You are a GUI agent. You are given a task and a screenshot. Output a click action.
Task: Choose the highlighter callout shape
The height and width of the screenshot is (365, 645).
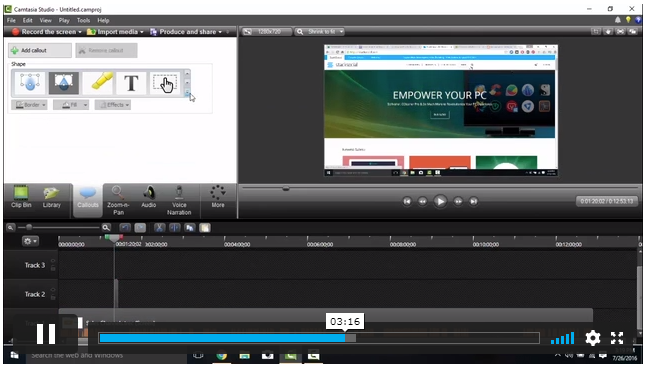tap(97, 83)
